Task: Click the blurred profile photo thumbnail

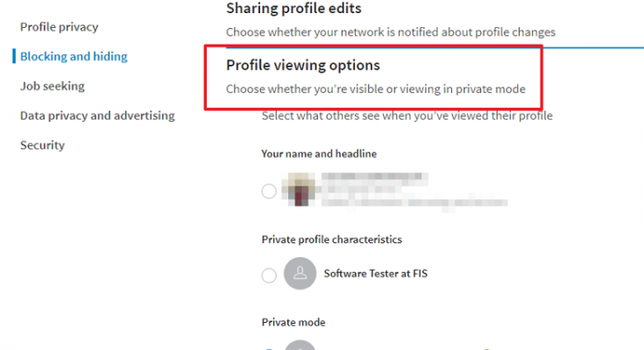Action: tap(299, 189)
